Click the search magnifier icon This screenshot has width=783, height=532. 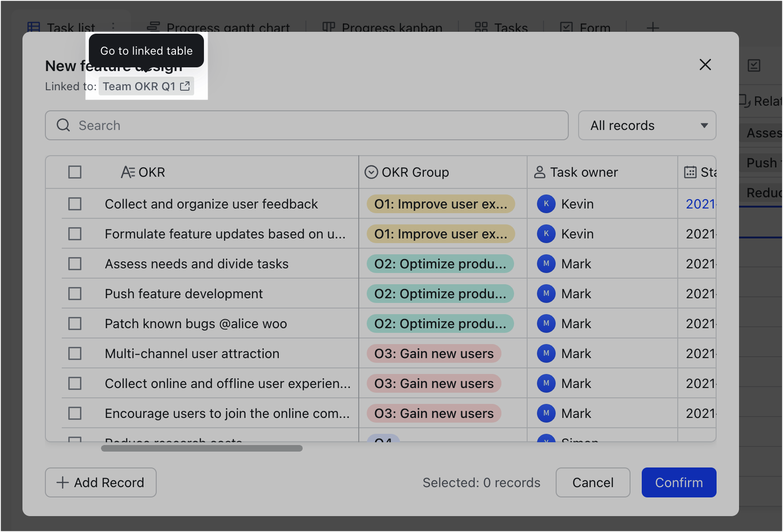point(63,125)
